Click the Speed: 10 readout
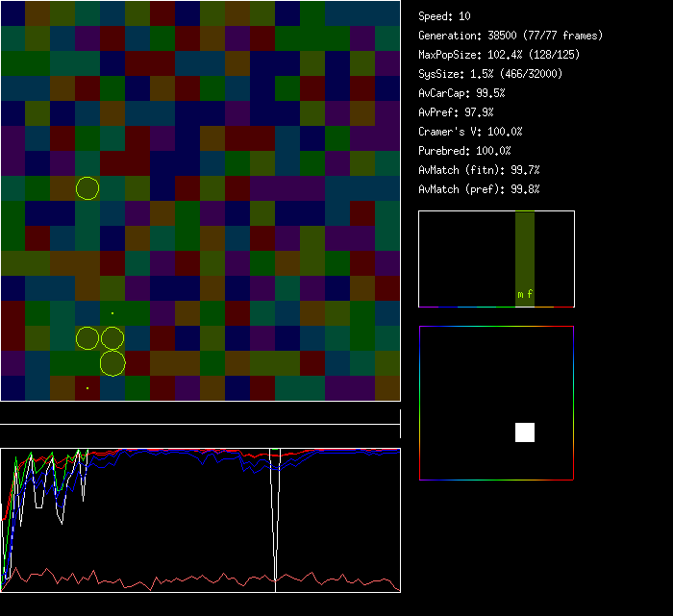673x616 pixels. [445, 16]
